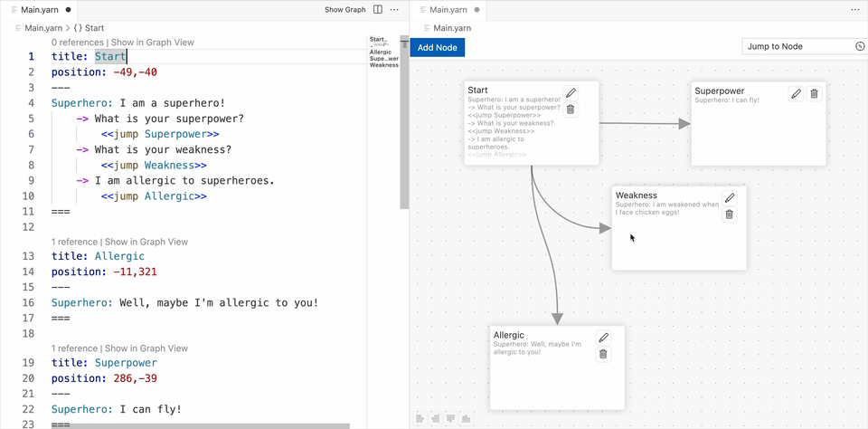Delete the Start node using its trash icon
The width and height of the screenshot is (868, 429).
click(571, 110)
